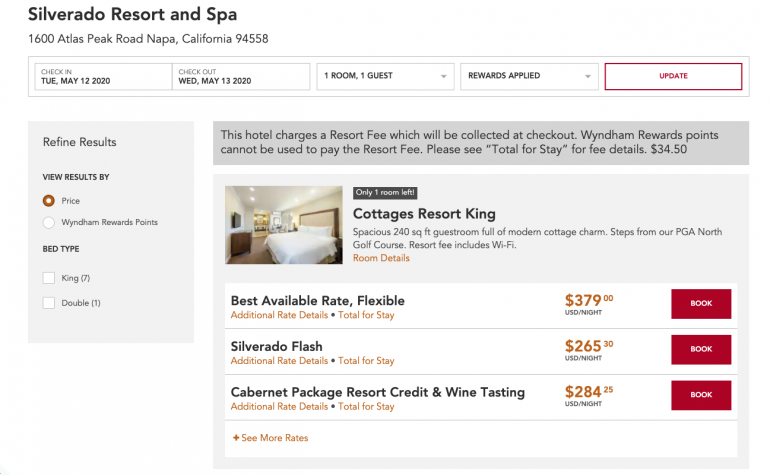
Task: Expand the Rewards Applied dropdown
Action: (x=529, y=76)
